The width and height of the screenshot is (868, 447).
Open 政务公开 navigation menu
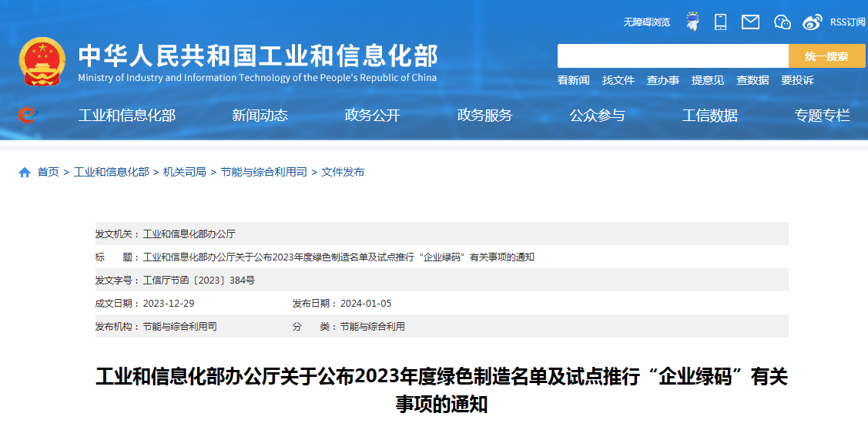tap(372, 115)
